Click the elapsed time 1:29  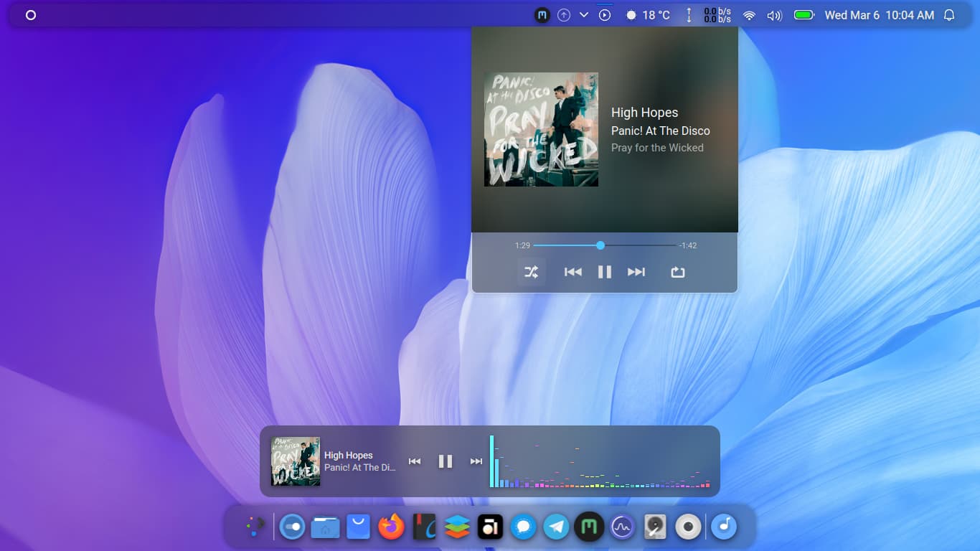click(522, 245)
